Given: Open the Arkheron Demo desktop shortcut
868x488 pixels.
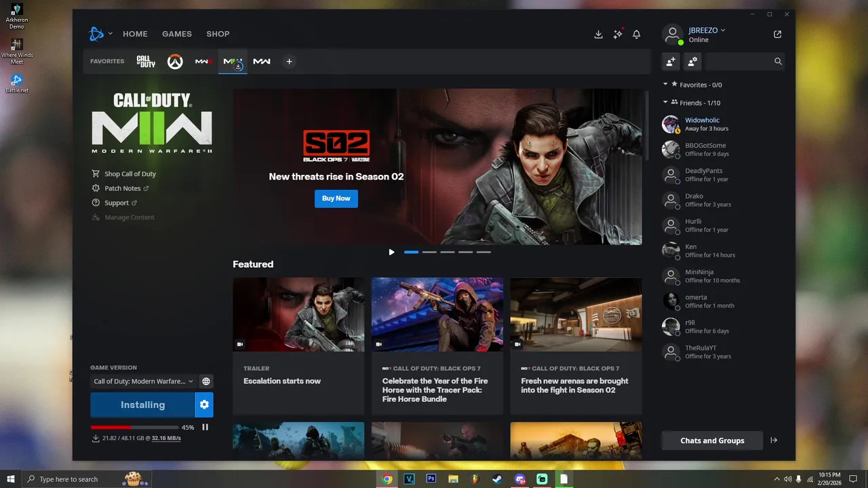Looking at the screenshot, I should coord(17,16).
